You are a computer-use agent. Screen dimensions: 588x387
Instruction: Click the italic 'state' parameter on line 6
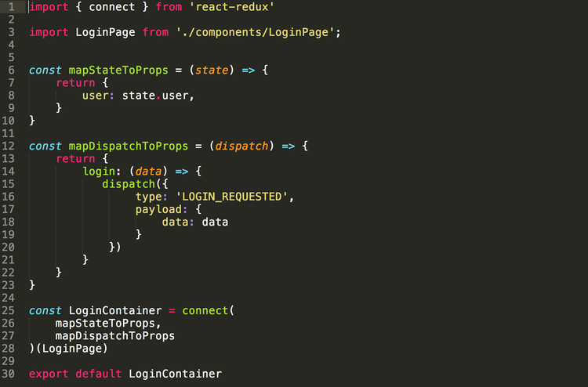[212, 70]
